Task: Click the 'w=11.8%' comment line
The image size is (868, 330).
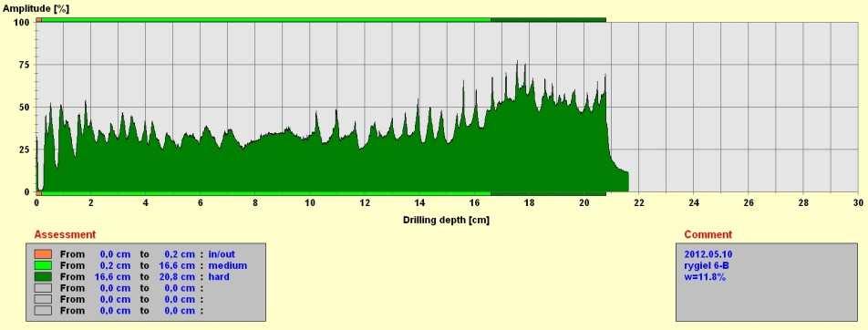Action: (x=705, y=276)
